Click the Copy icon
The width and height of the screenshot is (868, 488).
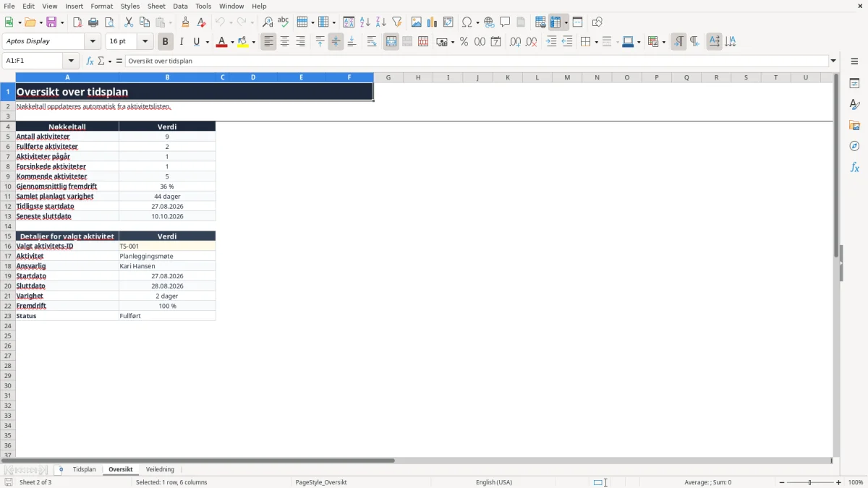(145, 22)
